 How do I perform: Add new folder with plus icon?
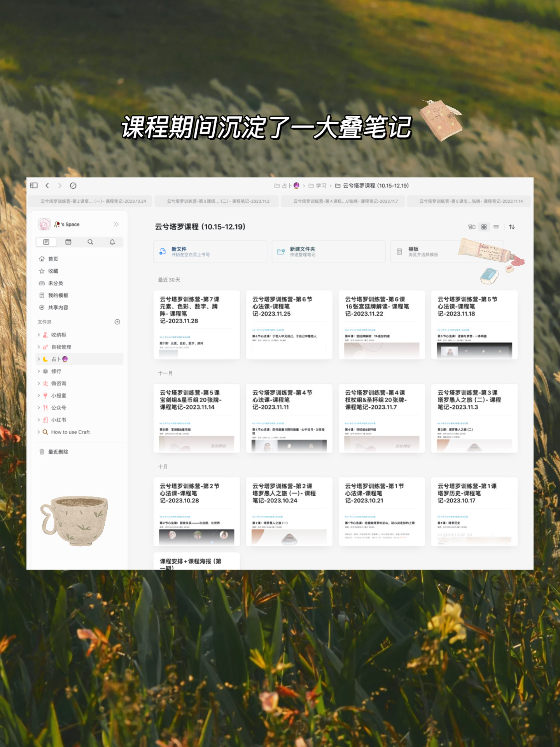pyautogui.click(x=117, y=322)
